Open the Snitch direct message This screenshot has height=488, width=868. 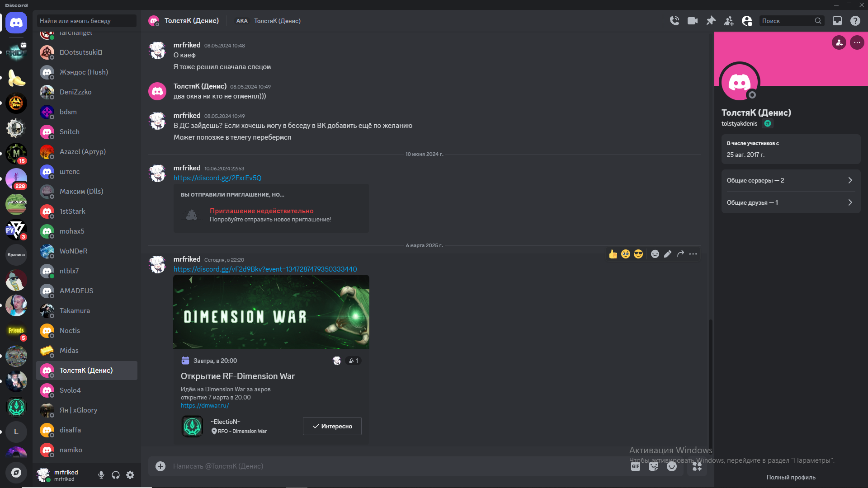tap(87, 132)
